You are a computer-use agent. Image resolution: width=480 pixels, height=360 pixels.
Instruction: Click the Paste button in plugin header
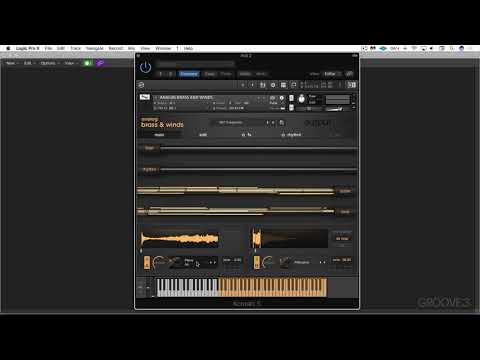click(226, 74)
